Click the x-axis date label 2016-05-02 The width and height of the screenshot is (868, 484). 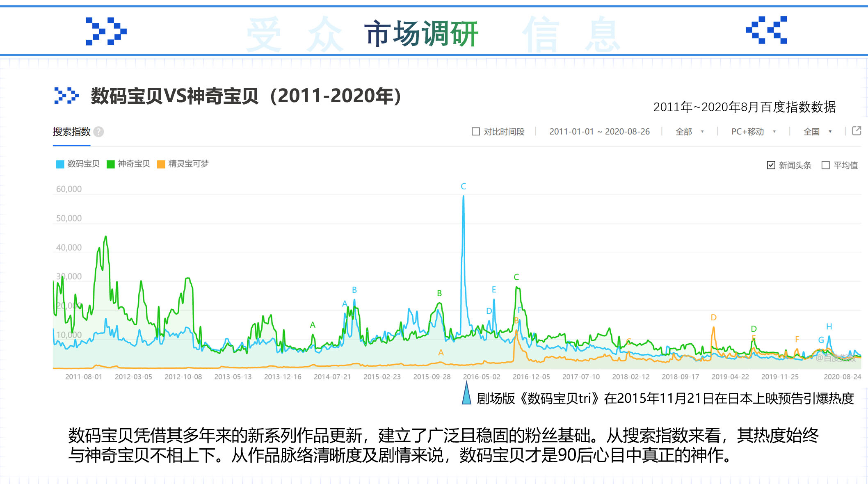[482, 377]
